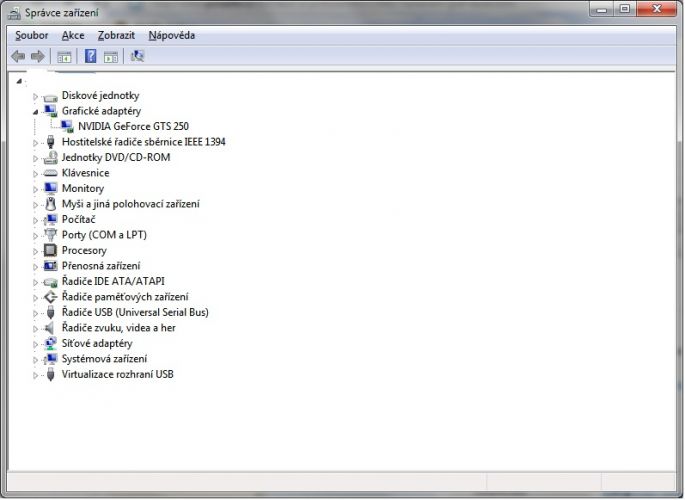Scan for hardware changes icon
This screenshot has width=685, height=500.
click(137, 56)
